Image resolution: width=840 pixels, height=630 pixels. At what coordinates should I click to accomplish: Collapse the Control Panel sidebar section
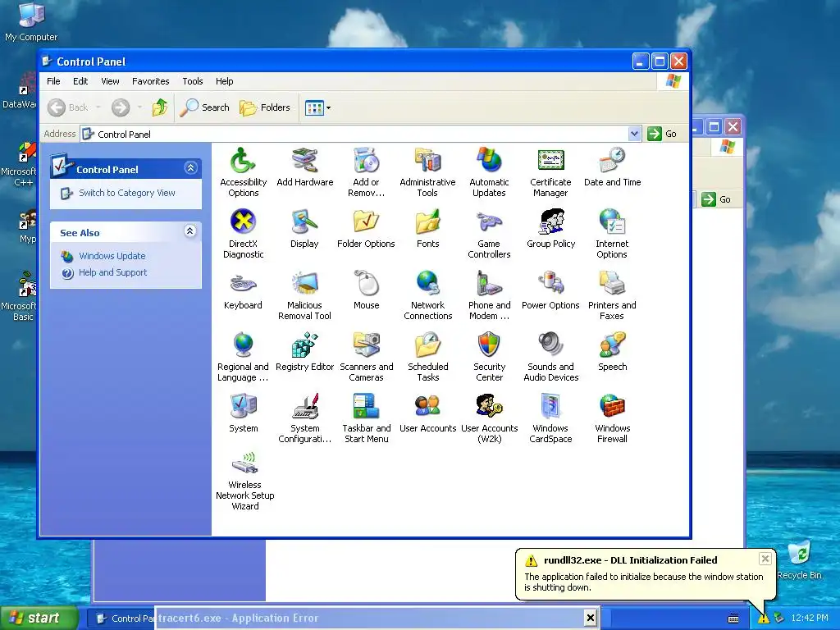click(190, 168)
